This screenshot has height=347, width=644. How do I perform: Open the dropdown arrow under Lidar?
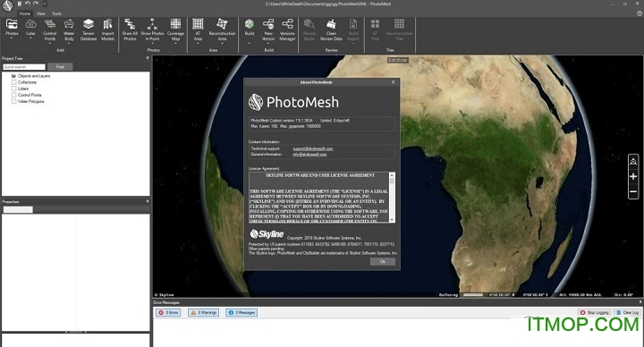[30, 38]
